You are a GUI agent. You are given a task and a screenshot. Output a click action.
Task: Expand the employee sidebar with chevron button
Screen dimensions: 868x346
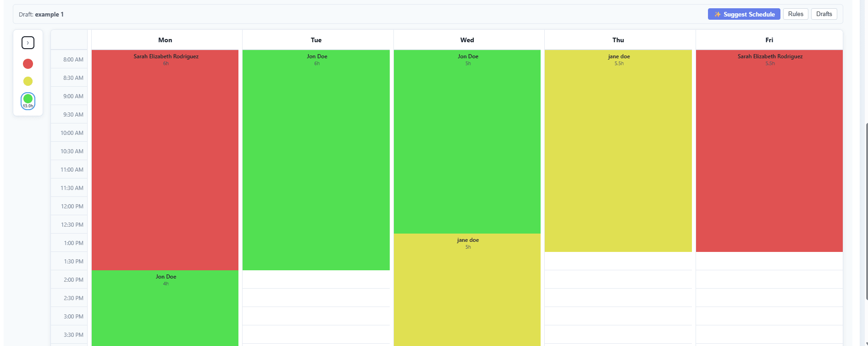point(28,43)
